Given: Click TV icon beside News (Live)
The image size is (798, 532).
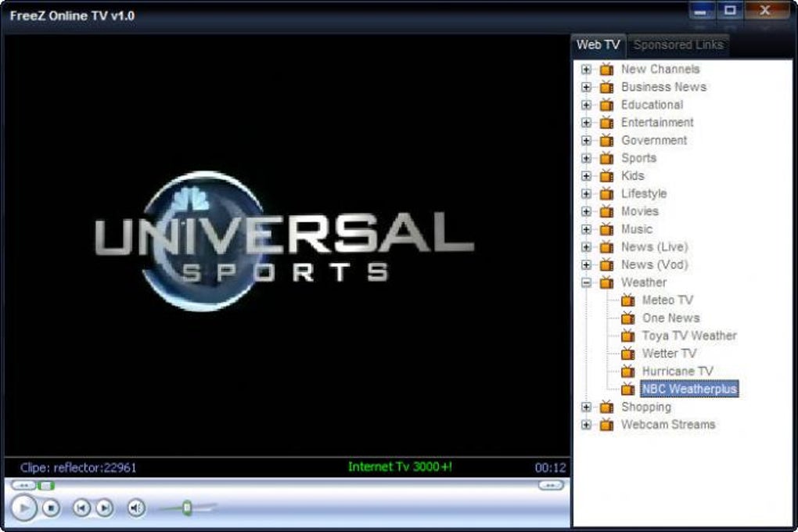Looking at the screenshot, I should 606,247.
